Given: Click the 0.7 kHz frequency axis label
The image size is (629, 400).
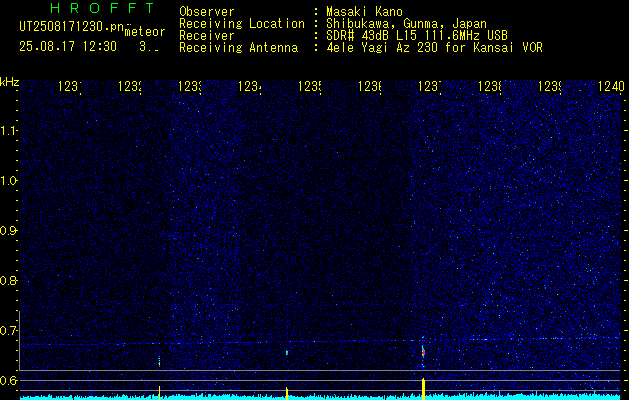Looking at the screenshot, I should click(9, 331).
